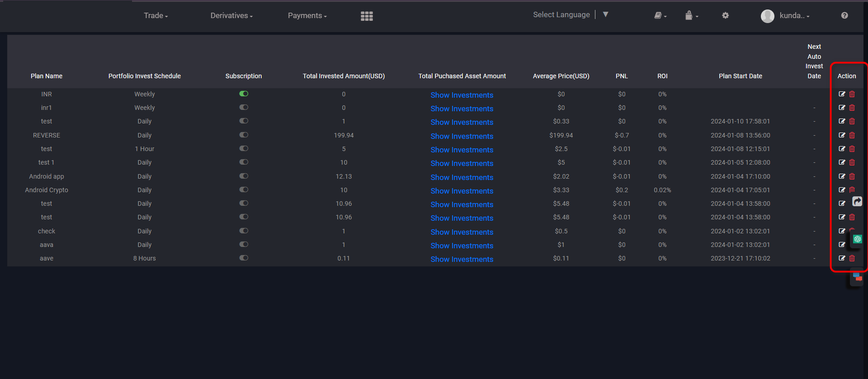This screenshot has height=379, width=868.
Task: Click the help question mark icon
Action: 844,15
